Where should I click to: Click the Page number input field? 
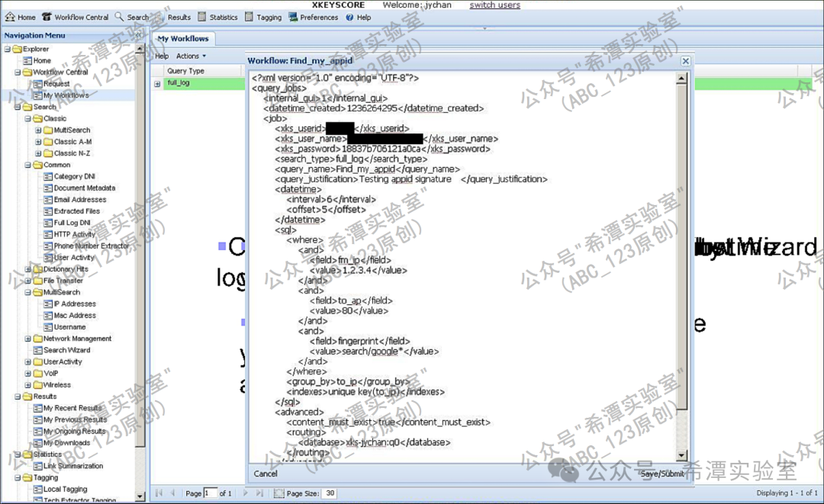point(211,493)
